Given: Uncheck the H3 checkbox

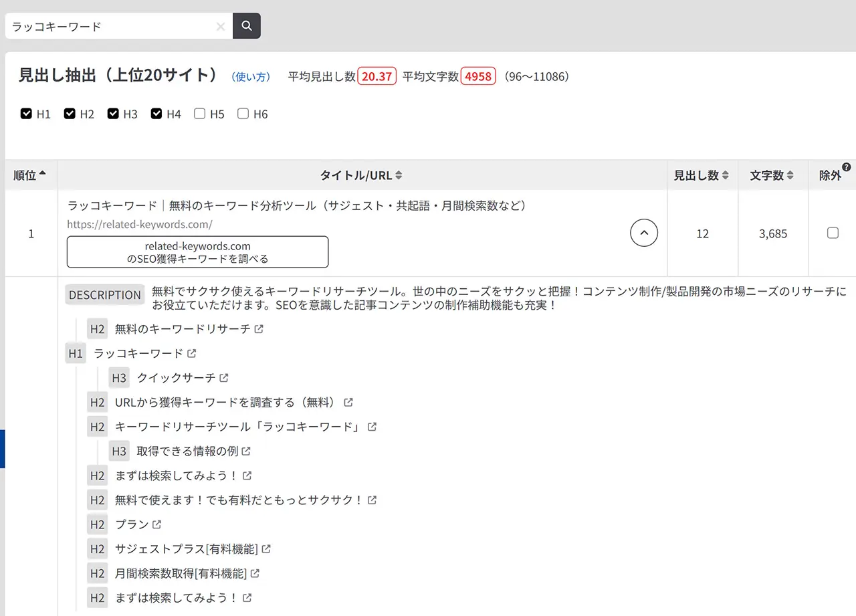Looking at the screenshot, I should [113, 114].
